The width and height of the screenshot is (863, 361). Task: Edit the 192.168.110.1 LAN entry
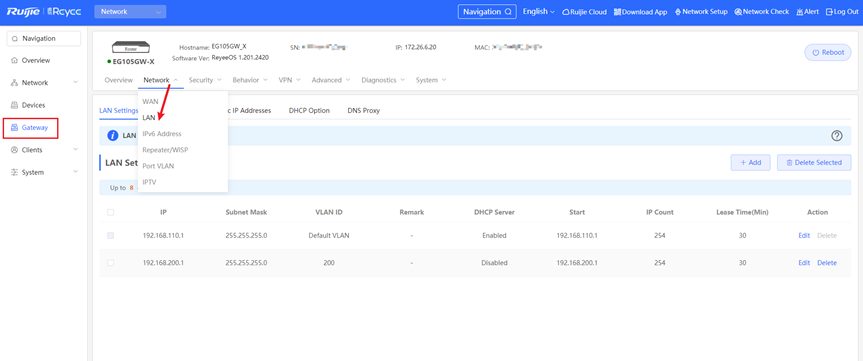click(x=804, y=236)
